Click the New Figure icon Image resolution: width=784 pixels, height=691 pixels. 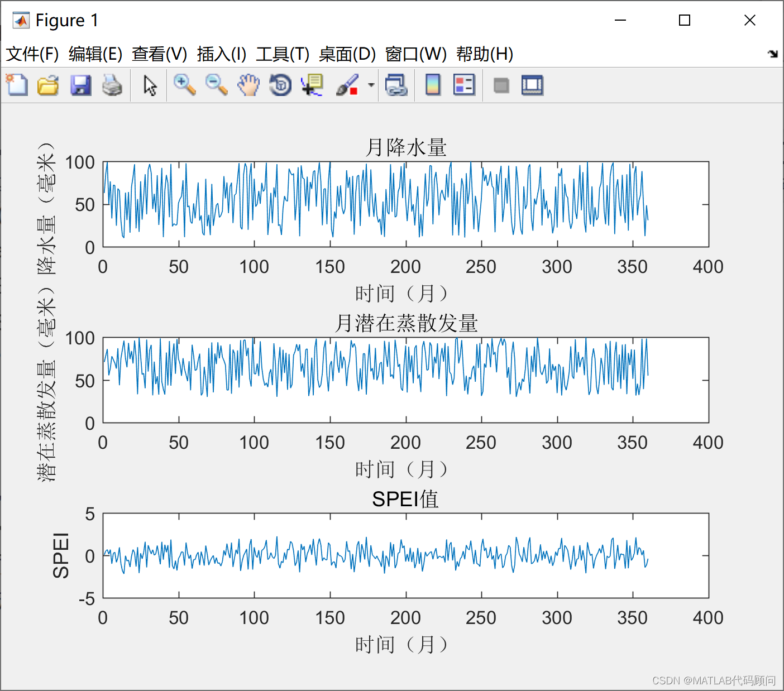pyautogui.click(x=17, y=85)
